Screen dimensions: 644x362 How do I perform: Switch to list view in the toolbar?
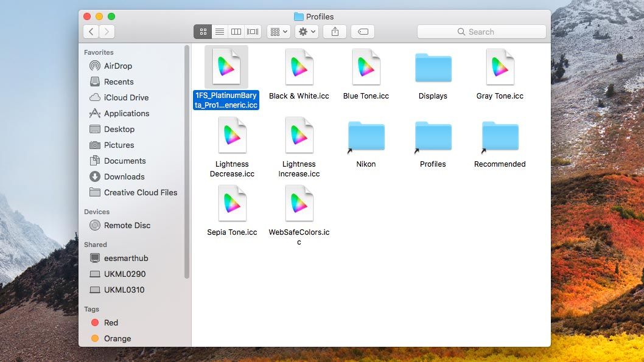coord(220,32)
